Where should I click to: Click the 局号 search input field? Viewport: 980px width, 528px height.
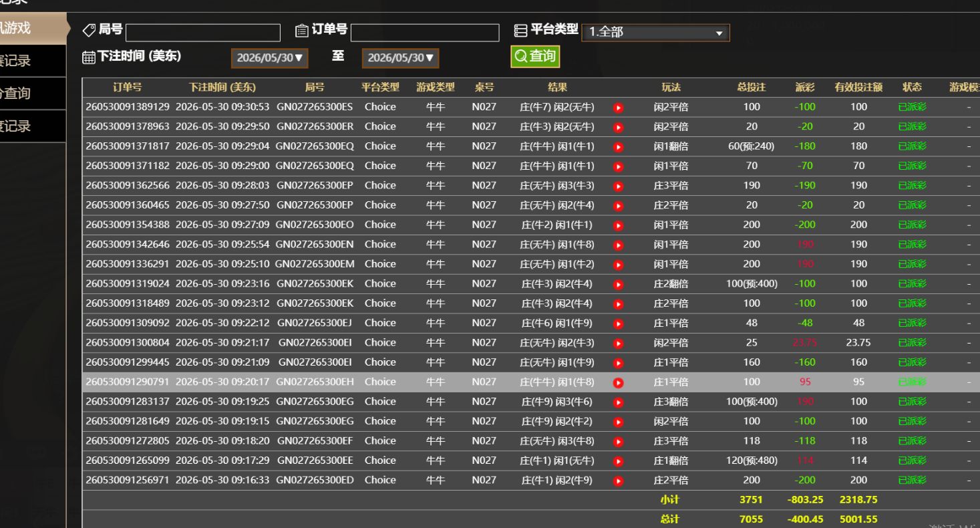pos(203,33)
